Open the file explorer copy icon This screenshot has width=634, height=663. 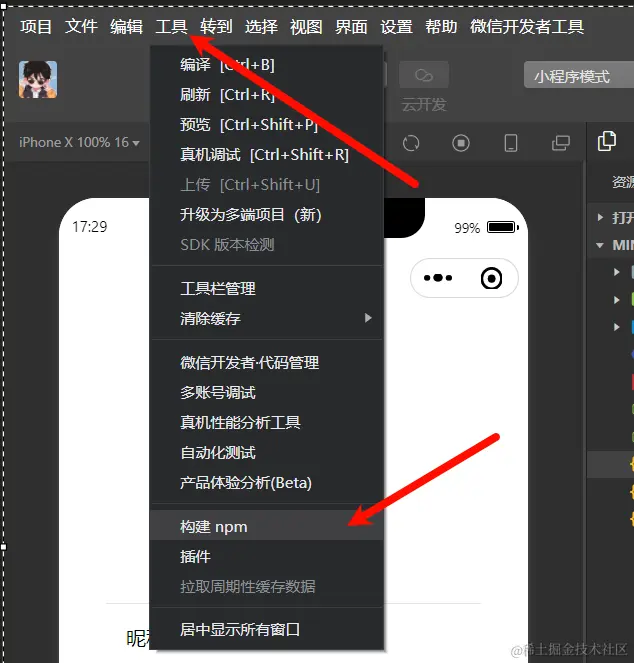(607, 141)
